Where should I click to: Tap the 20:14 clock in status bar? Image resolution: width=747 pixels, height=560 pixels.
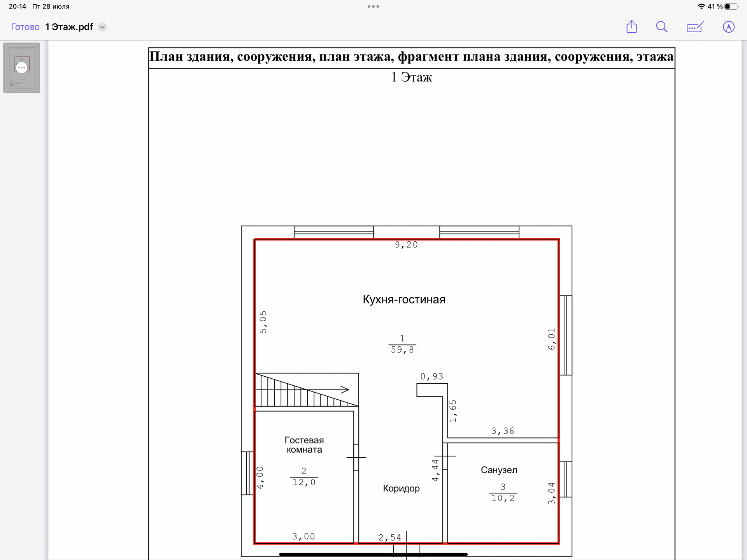point(17,6)
